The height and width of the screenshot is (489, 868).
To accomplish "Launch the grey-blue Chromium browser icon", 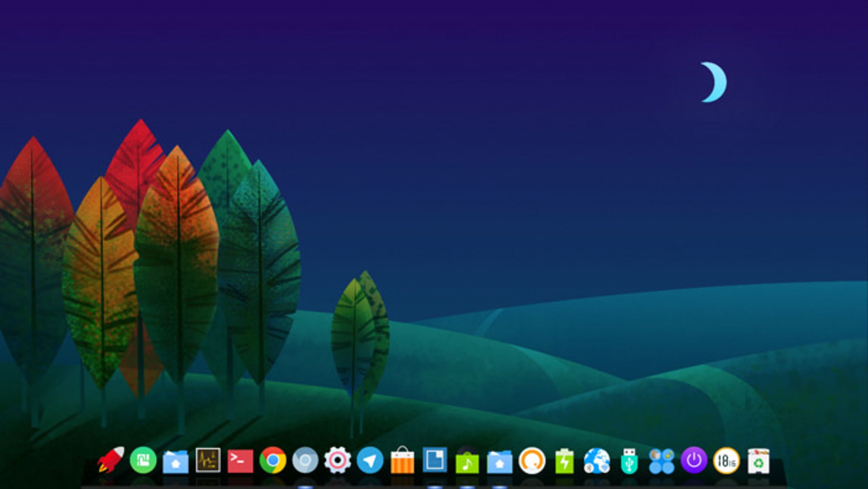I will coord(305,461).
